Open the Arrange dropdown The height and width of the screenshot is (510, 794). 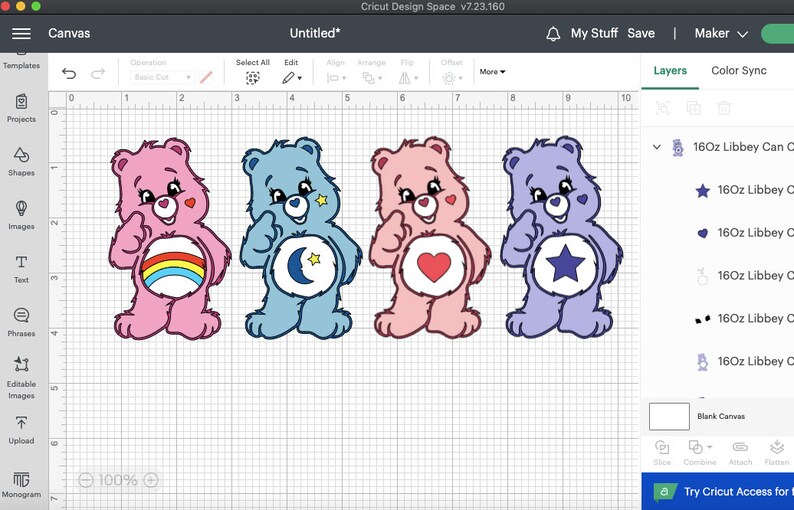pos(372,78)
